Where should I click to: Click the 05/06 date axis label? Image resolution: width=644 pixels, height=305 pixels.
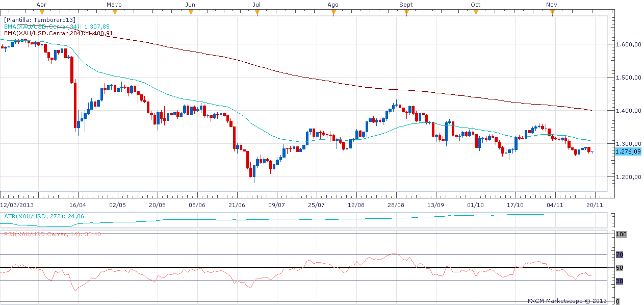tap(197, 205)
